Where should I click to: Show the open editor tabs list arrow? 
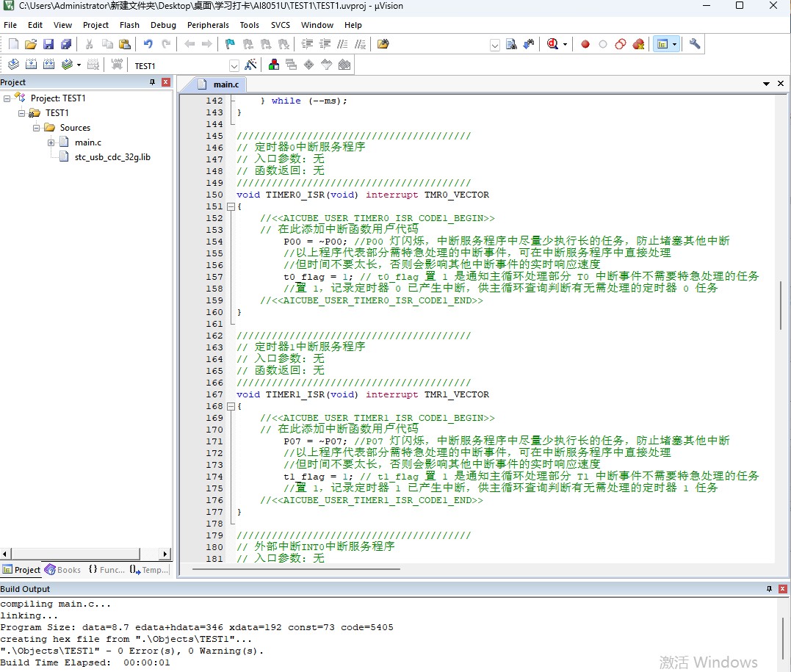(x=766, y=84)
